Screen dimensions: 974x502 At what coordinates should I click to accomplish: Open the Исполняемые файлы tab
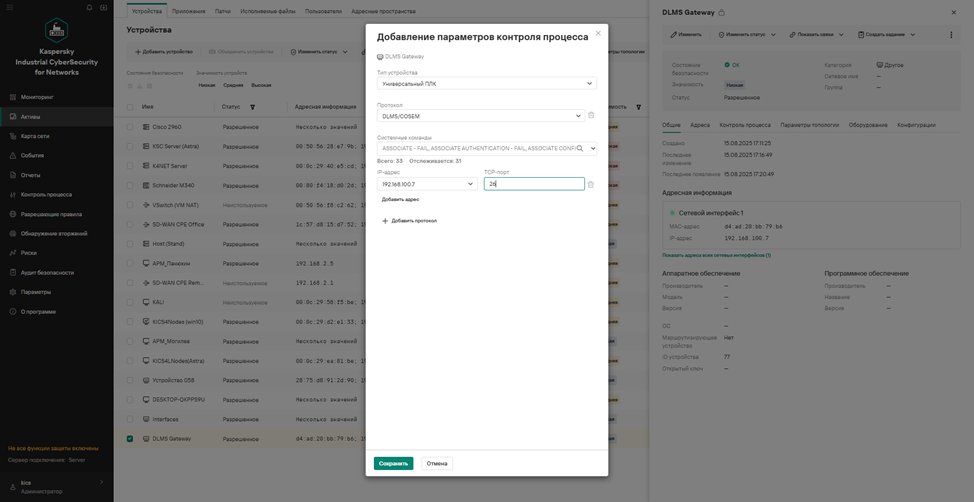(x=268, y=11)
